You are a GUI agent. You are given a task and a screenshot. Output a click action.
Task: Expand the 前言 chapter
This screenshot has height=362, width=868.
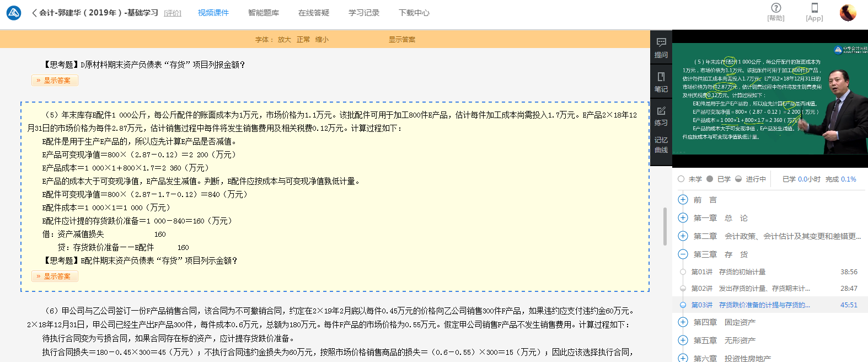[683, 200]
